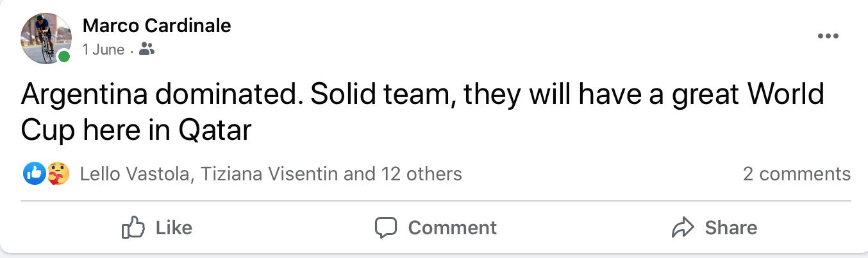Click the speech bubble Comment icon
Screen dimensions: 868x258
385,228
